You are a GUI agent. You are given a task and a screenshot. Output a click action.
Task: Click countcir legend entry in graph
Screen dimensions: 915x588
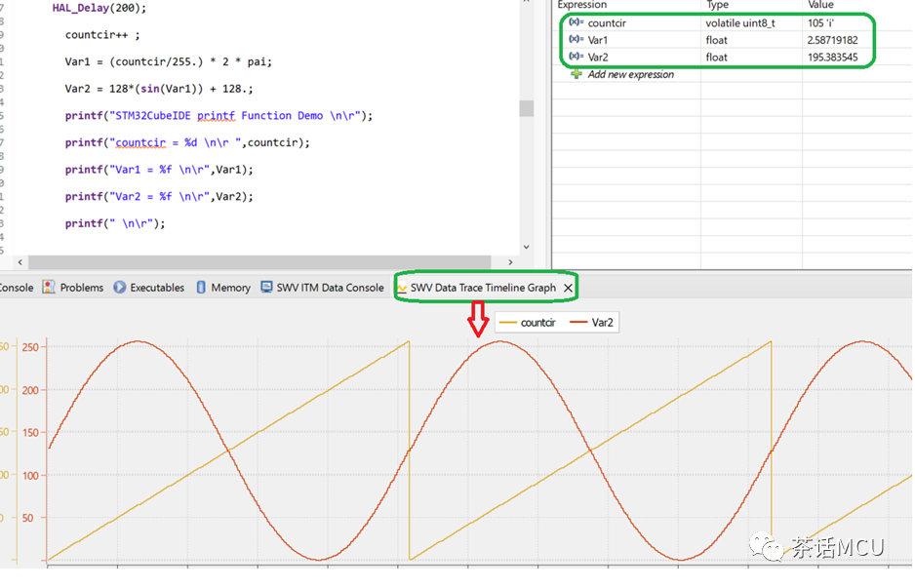(x=528, y=323)
